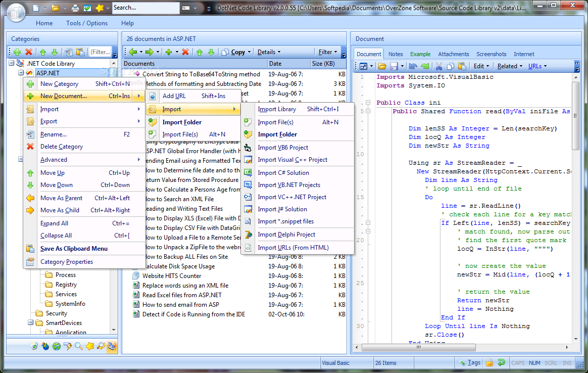Click the recycle bin icon below Categories tree
The width and height of the screenshot is (588, 373).
click(x=34, y=346)
